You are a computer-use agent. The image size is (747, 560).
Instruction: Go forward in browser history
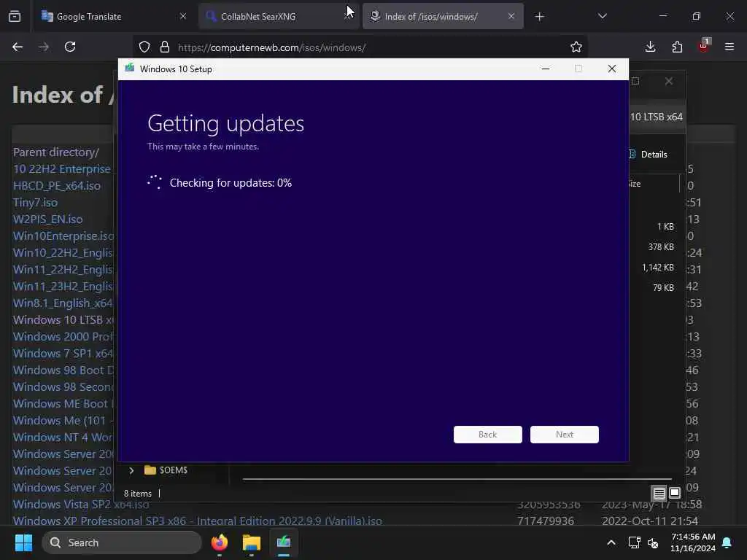tap(44, 47)
